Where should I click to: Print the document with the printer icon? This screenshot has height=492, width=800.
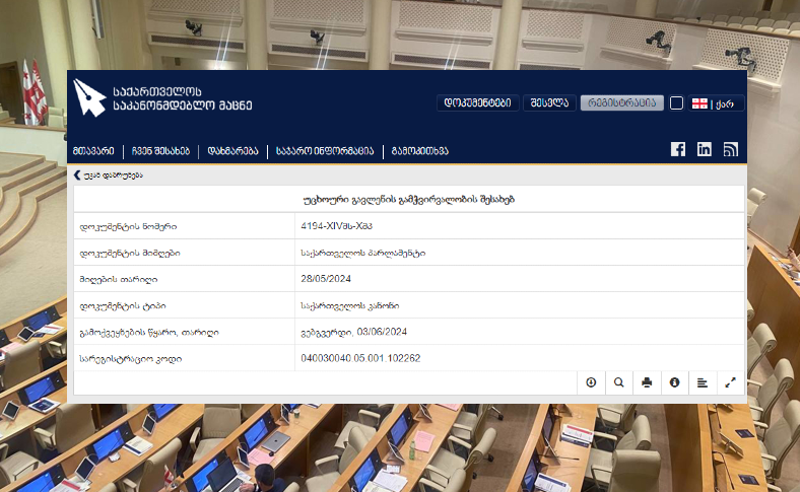[646, 382]
